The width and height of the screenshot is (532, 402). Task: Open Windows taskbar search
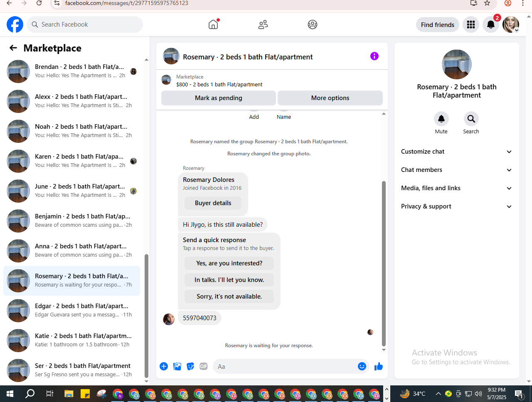30,394
